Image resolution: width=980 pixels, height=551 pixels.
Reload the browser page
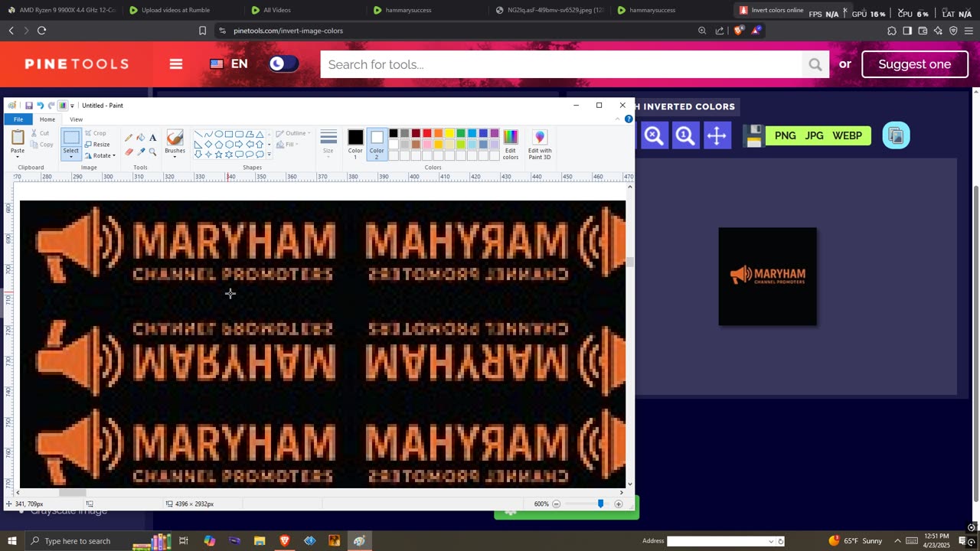(41, 31)
